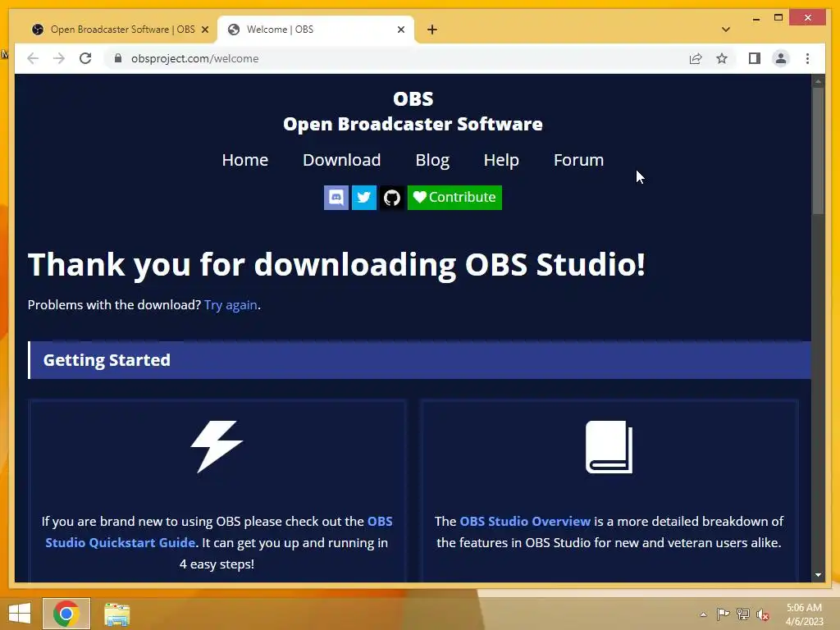Open the Discord icon link

(x=336, y=198)
